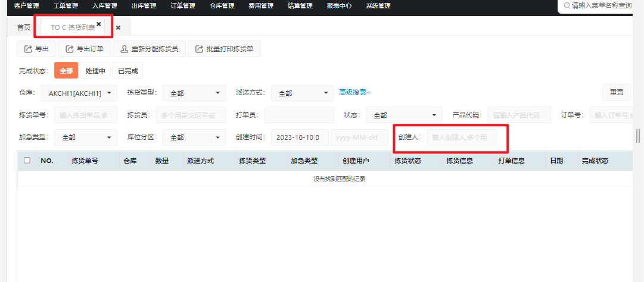
Task: Open the 状态 dropdown
Action: 404,115
